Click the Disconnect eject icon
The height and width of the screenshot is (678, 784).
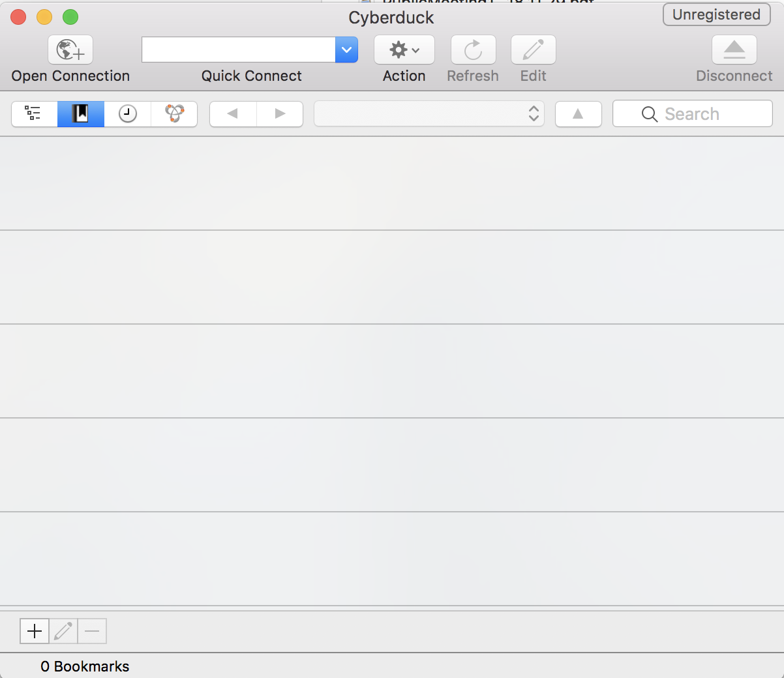click(734, 50)
